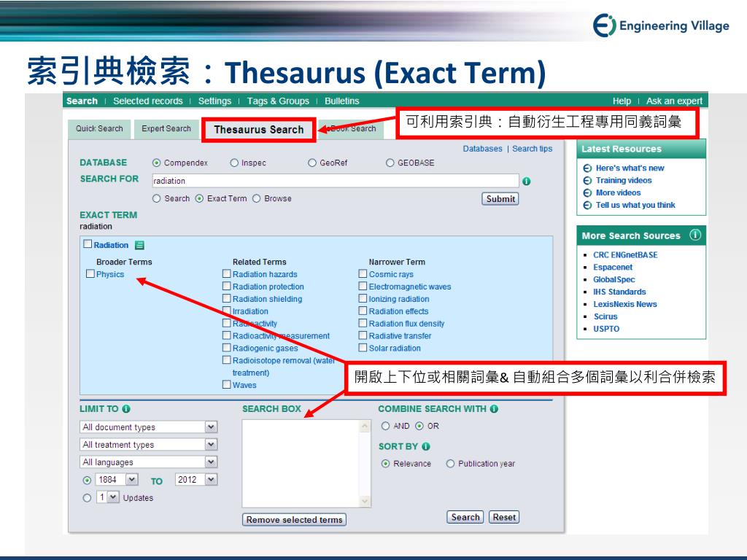
Task: Click the More Search Sources info icon
Action: tap(695, 235)
